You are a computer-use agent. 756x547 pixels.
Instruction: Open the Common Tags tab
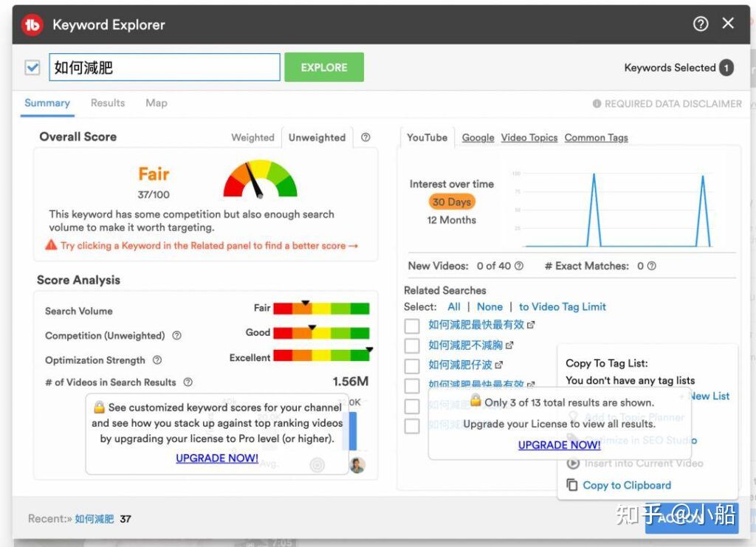(x=596, y=138)
